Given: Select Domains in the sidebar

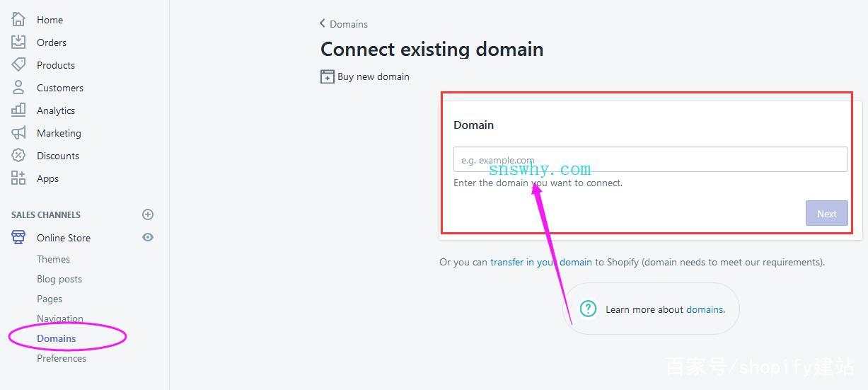Looking at the screenshot, I should [x=56, y=338].
